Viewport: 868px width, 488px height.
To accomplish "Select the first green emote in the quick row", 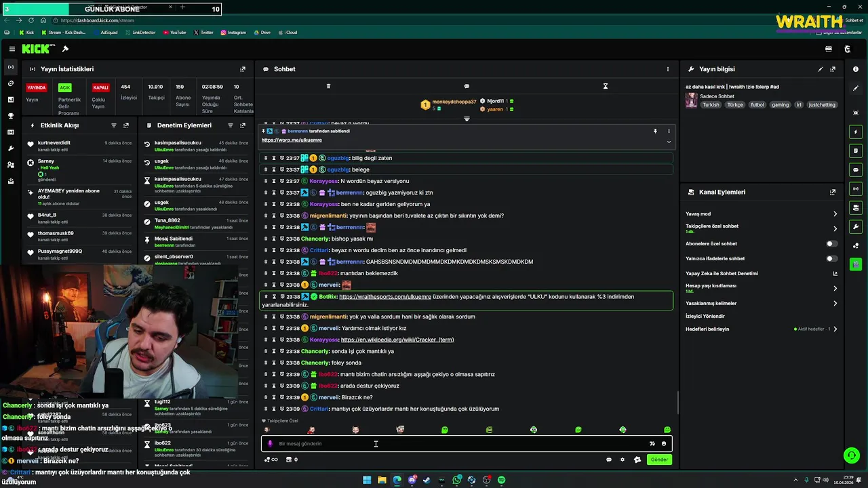I will click(x=444, y=430).
